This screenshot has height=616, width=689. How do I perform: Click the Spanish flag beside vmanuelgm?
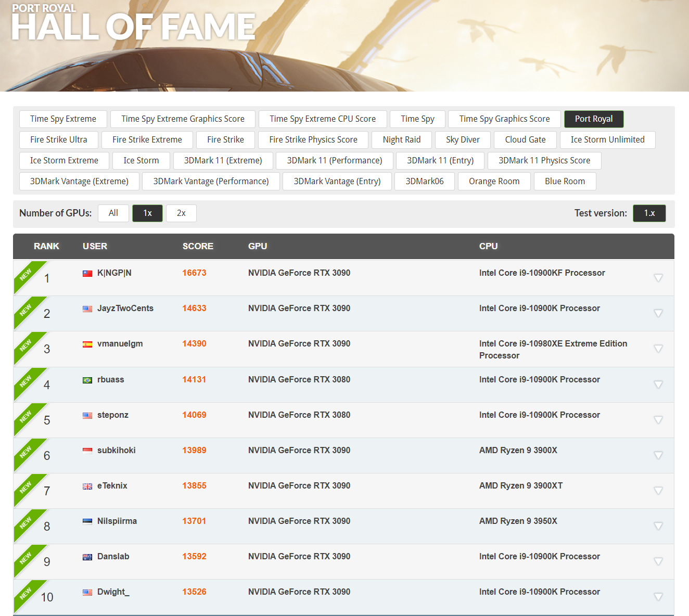87,344
